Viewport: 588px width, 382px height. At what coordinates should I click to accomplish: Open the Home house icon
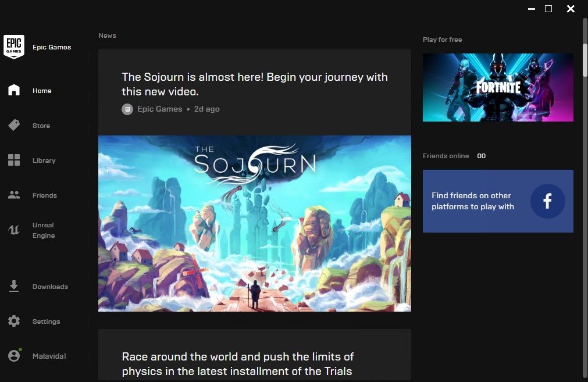tap(14, 90)
